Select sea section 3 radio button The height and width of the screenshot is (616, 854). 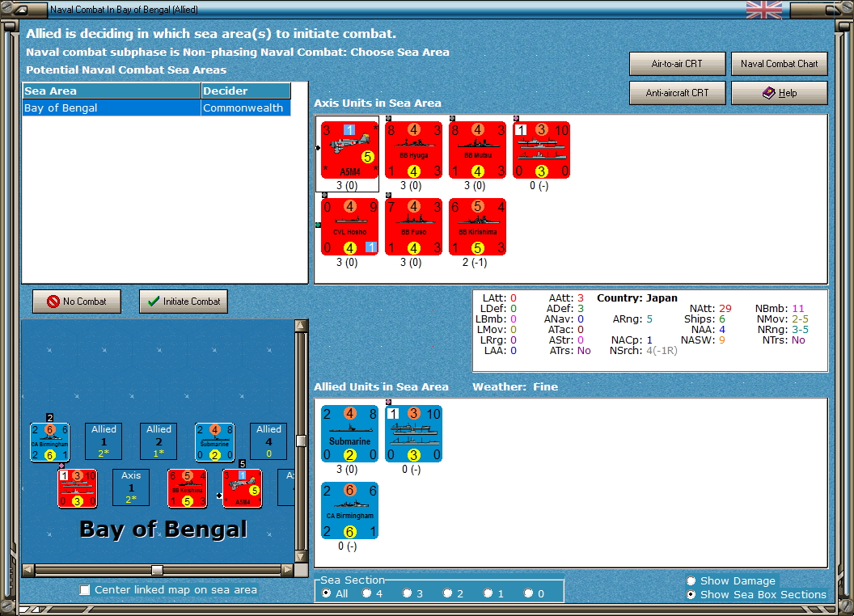click(x=407, y=593)
